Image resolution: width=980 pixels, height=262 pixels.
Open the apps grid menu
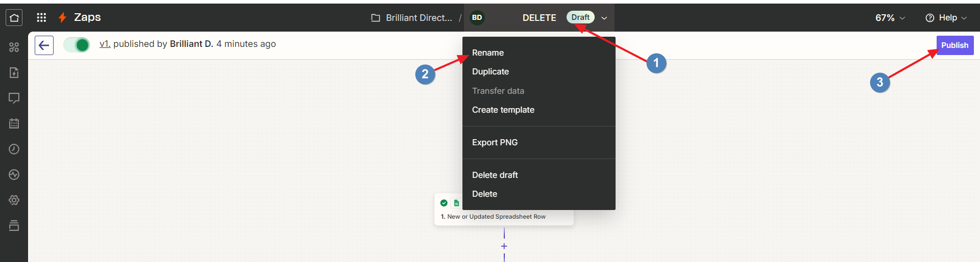coord(41,17)
